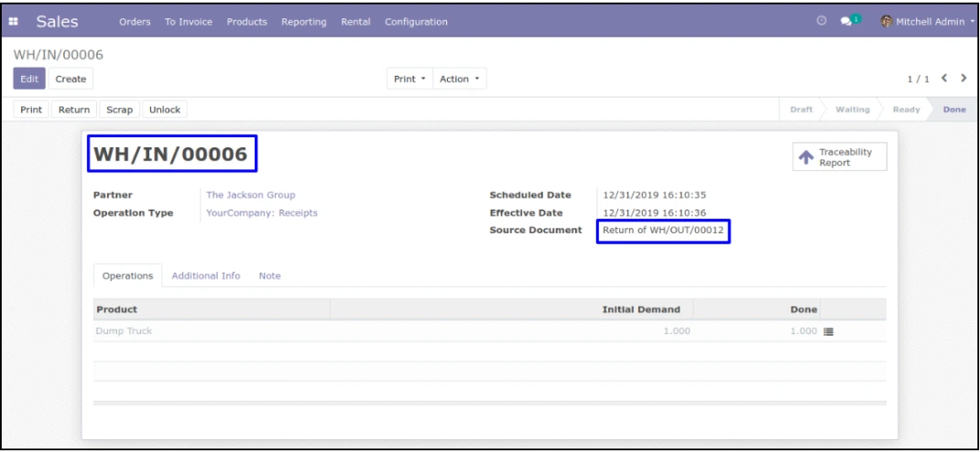980x452 pixels.
Task: Select the Dump Truck product row
Action: click(x=125, y=331)
